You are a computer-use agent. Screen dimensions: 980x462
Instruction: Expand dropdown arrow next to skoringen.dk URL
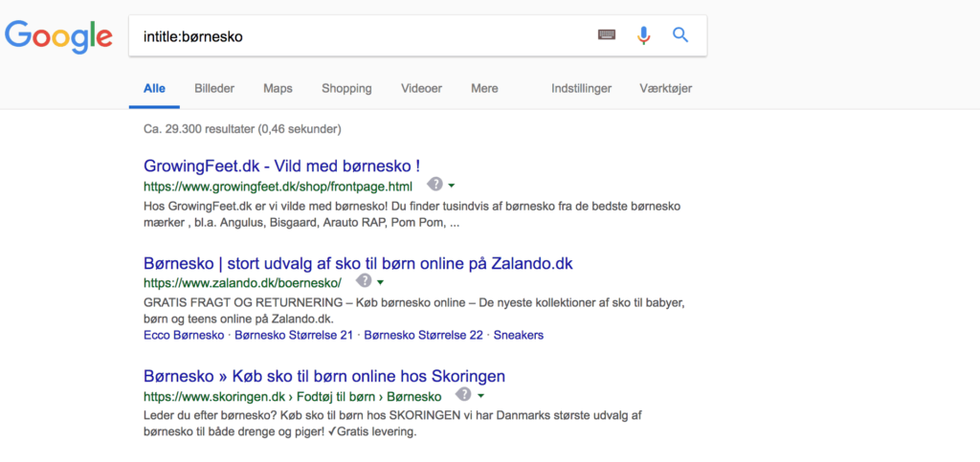pos(480,395)
